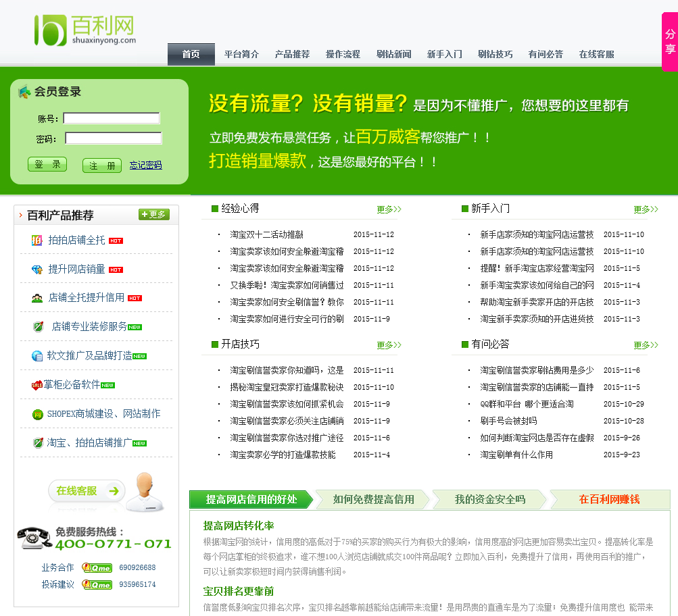Open the QQ群和平台 哪个更适合淘 question
This screenshot has height=616, width=678.
click(527, 404)
